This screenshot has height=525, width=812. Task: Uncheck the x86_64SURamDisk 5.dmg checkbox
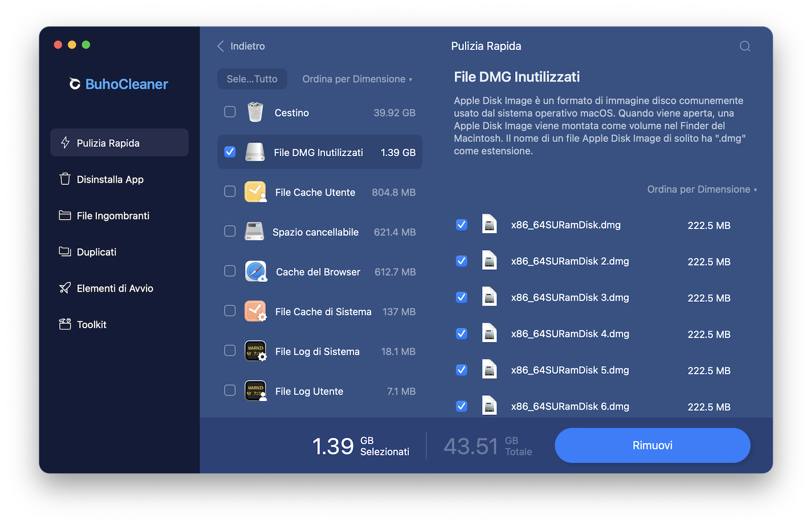pyautogui.click(x=461, y=370)
